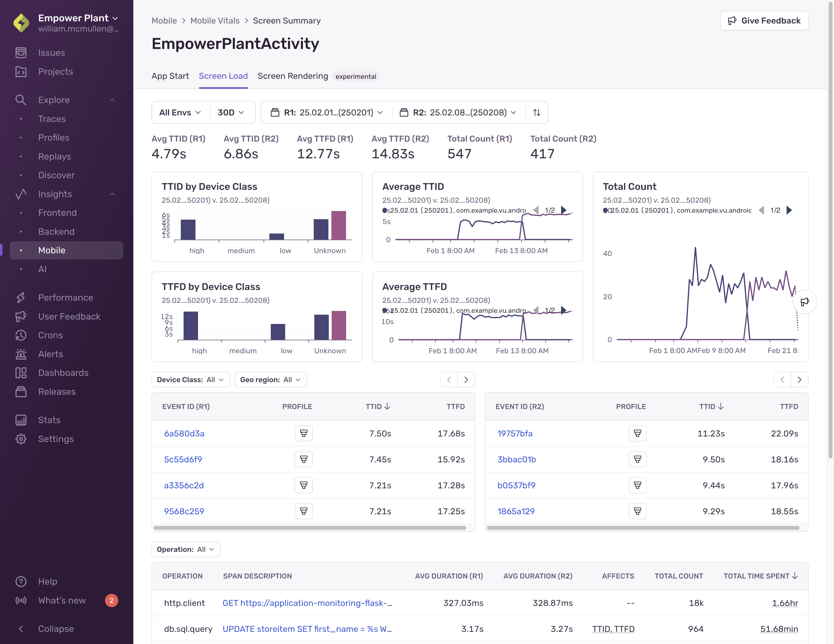
Task: Open event 19757bfa
Action: click(515, 434)
